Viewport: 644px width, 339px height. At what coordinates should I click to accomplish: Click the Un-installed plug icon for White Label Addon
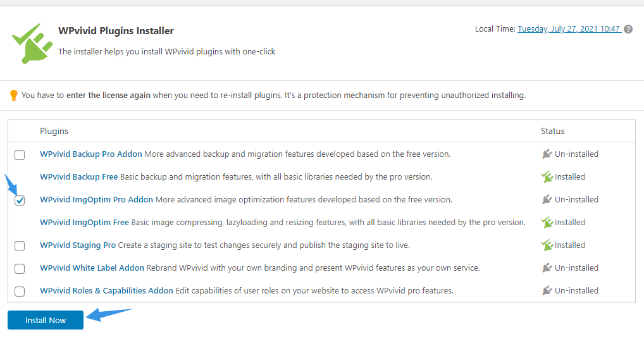547,268
